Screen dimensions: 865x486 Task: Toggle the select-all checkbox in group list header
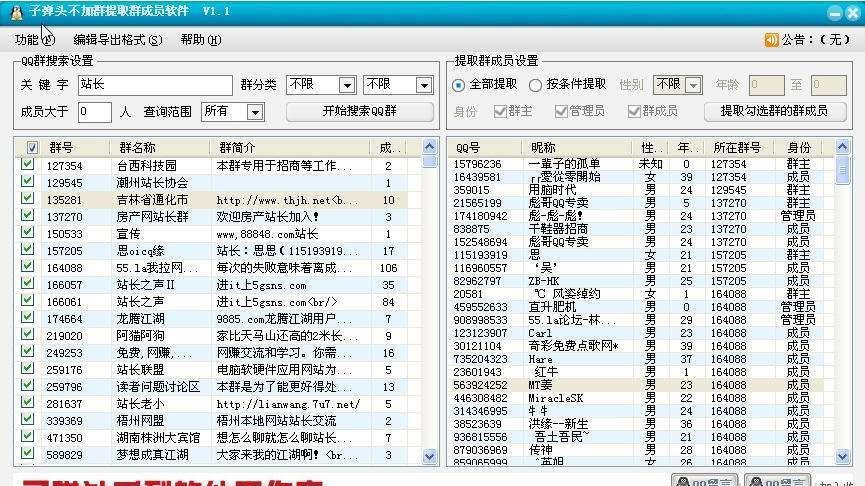coord(32,147)
